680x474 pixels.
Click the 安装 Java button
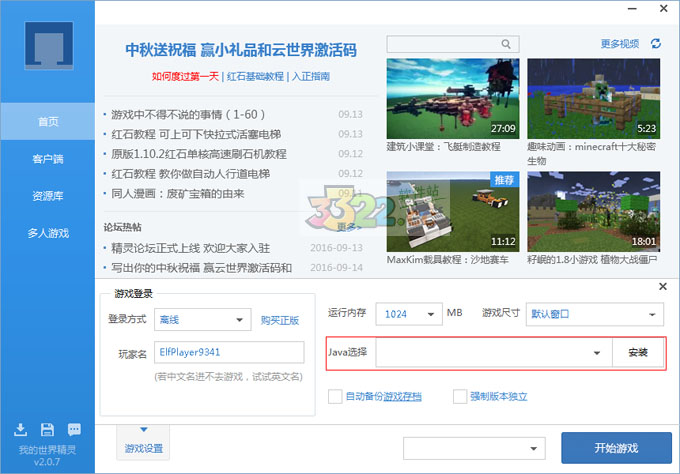tap(638, 353)
